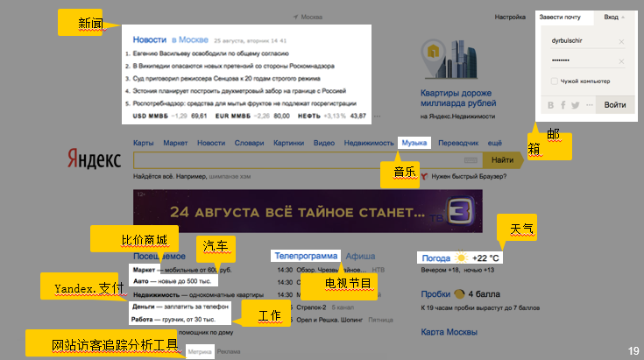Open the Эстония двухметровый забор news
644x360 pixels.
click(x=239, y=91)
